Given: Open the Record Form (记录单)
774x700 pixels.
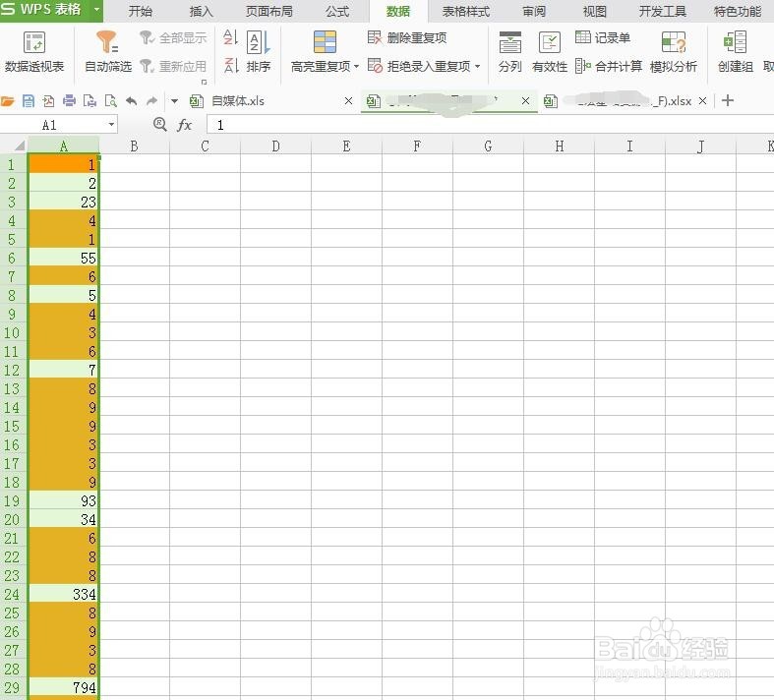Looking at the screenshot, I should pyautogui.click(x=603, y=37).
